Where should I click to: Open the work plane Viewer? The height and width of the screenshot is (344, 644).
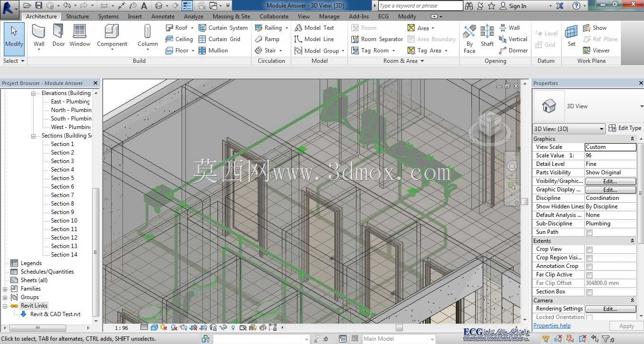(x=596, y=51)
